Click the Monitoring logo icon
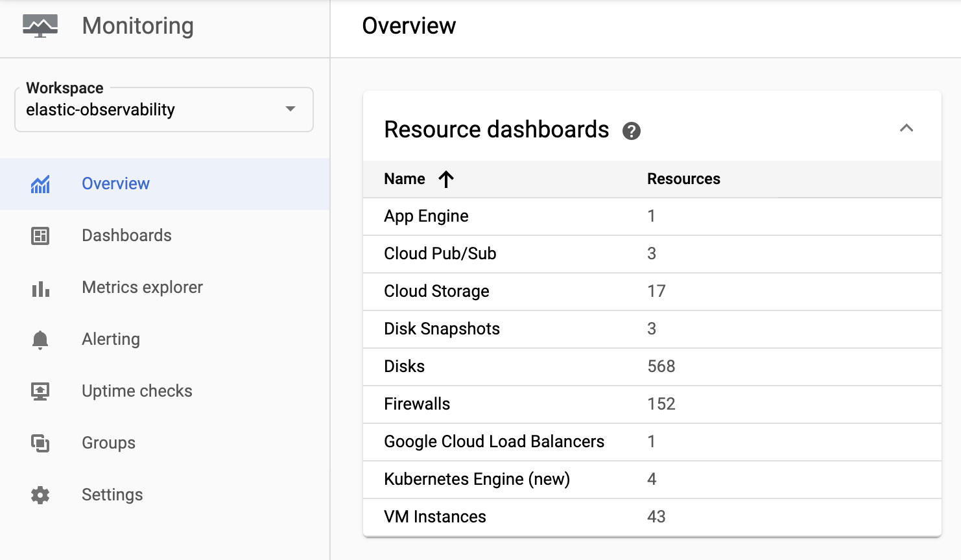Image resolution: width=961 pixels, height=560 pixels. pyautogui.click(x=40, y=26)
